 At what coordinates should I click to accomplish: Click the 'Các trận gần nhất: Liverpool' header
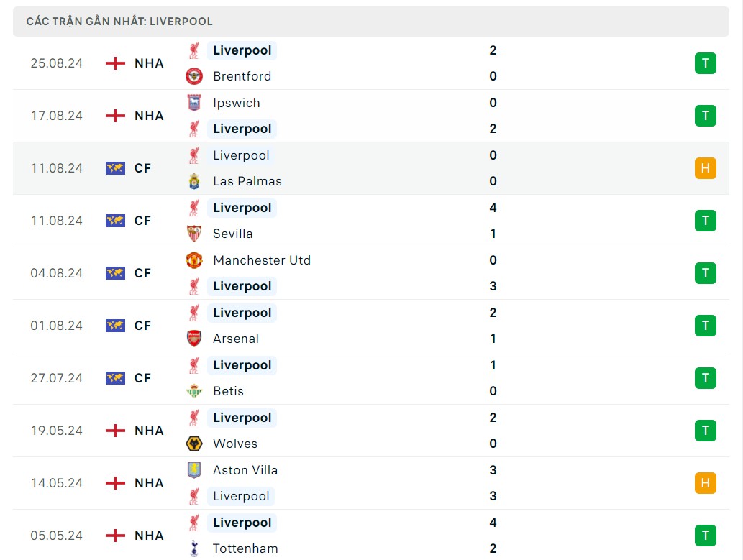coord(119,22)
